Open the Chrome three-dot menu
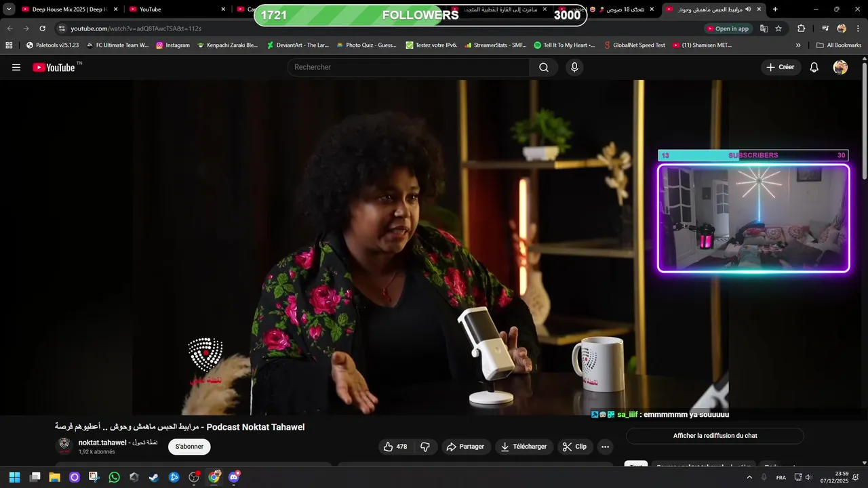The image size is (868, 488). [859, 28]
